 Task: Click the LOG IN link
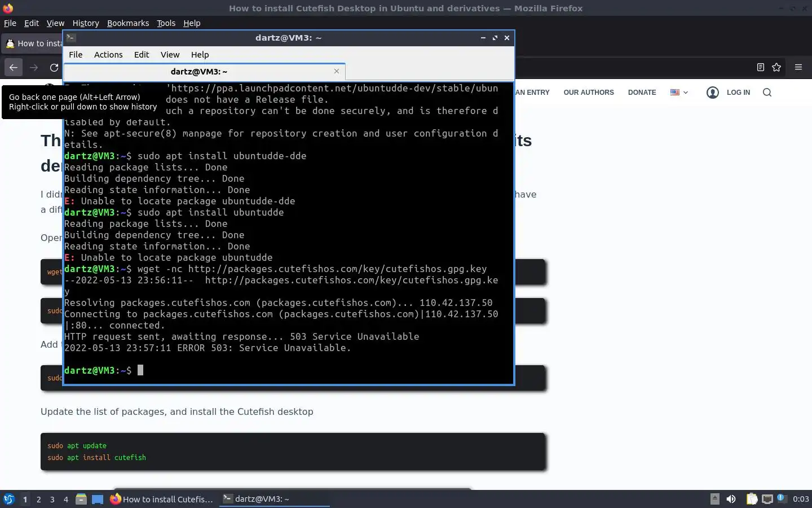[x=738, y=93]
